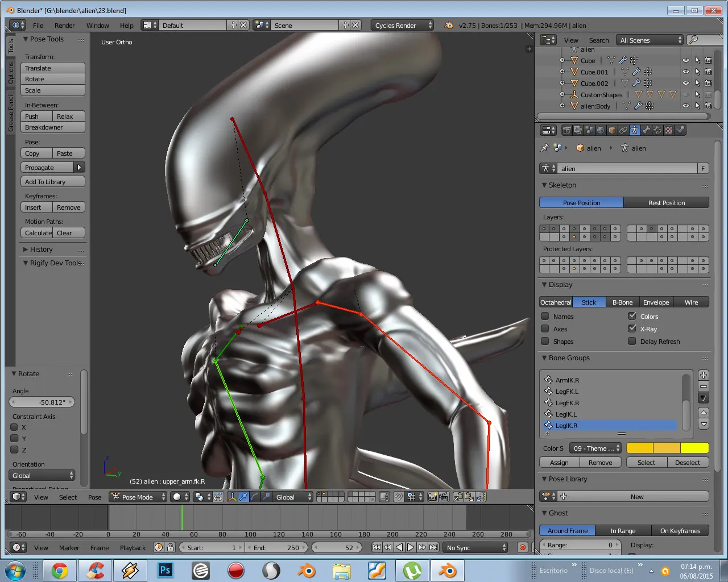The width and height of the screenshot is (728, 582).
Task: Click the Breakdowner button
Action: pos(53,127)
